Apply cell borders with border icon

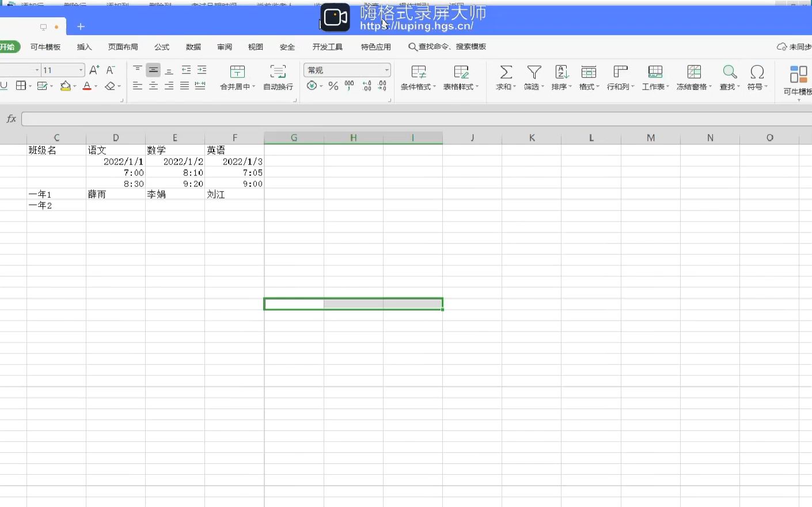tap(21, 86)
